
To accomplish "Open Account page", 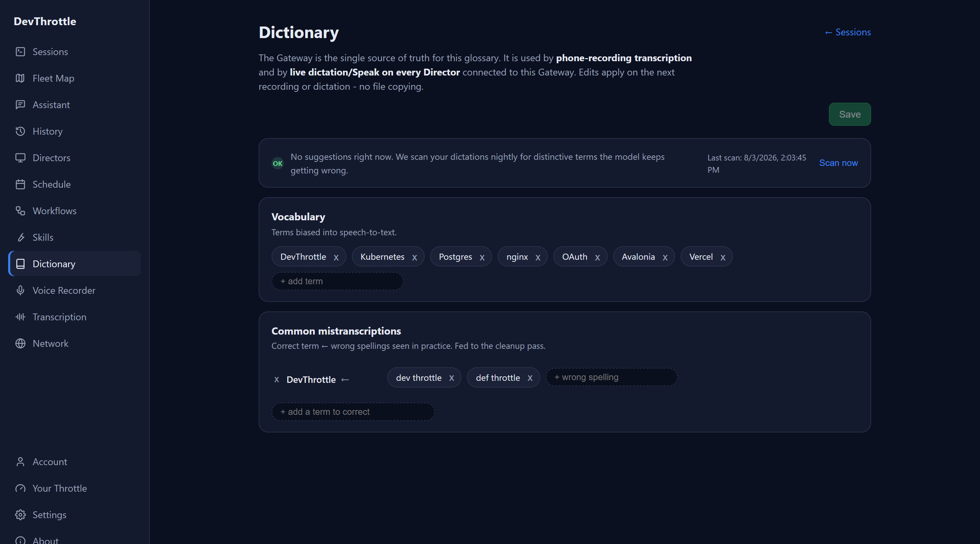I will [x=75, y=462].
